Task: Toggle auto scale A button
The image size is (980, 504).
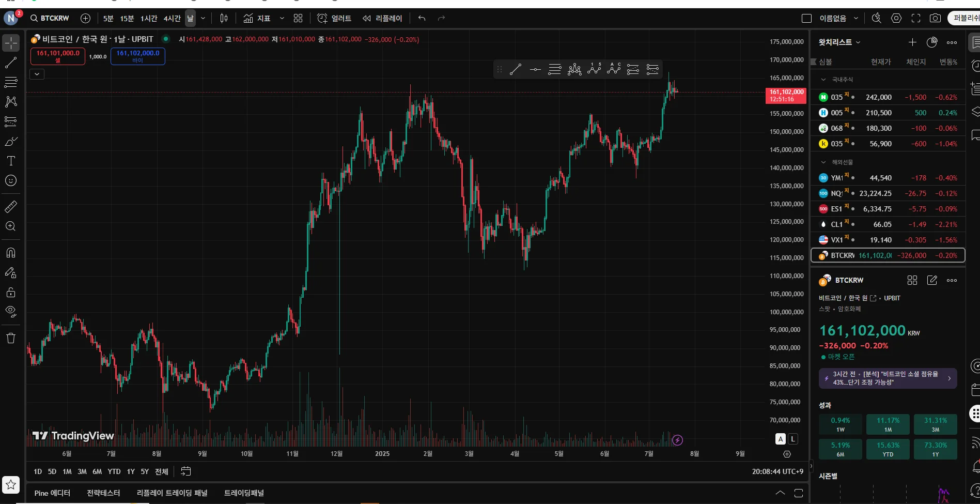Action: point(781,439)
